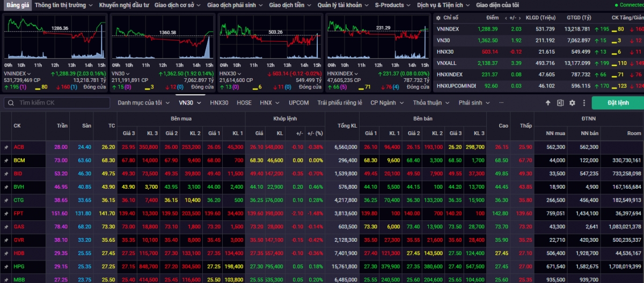The image size is (644, 283).
Task: Pin the BCM stock row
Action: point(6,160)
